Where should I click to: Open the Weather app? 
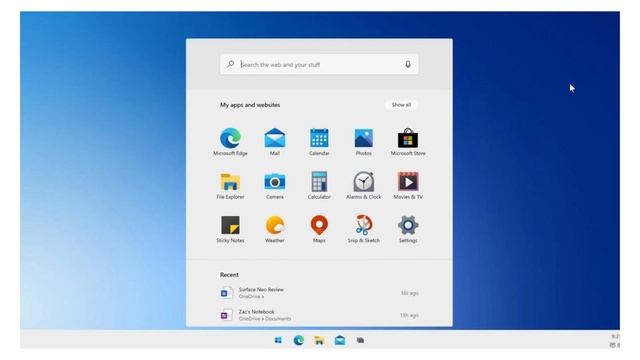click(x=275, y=229)
